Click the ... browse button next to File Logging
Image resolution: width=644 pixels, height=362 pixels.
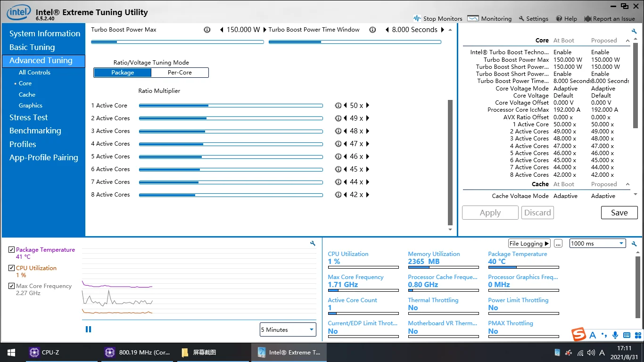558,243
